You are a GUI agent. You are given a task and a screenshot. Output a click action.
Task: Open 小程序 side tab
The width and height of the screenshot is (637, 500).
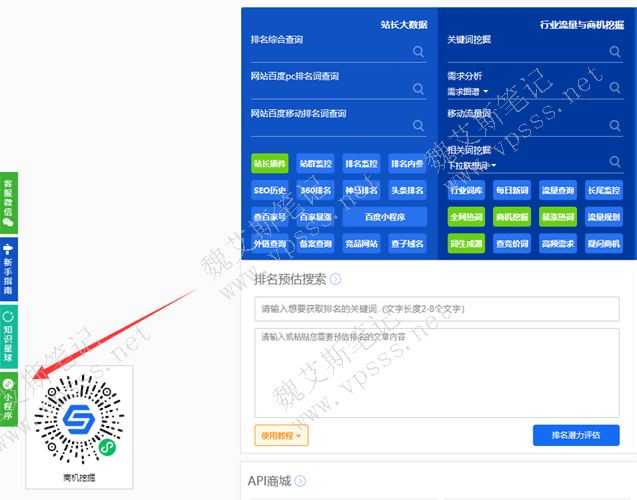point(9,399)
